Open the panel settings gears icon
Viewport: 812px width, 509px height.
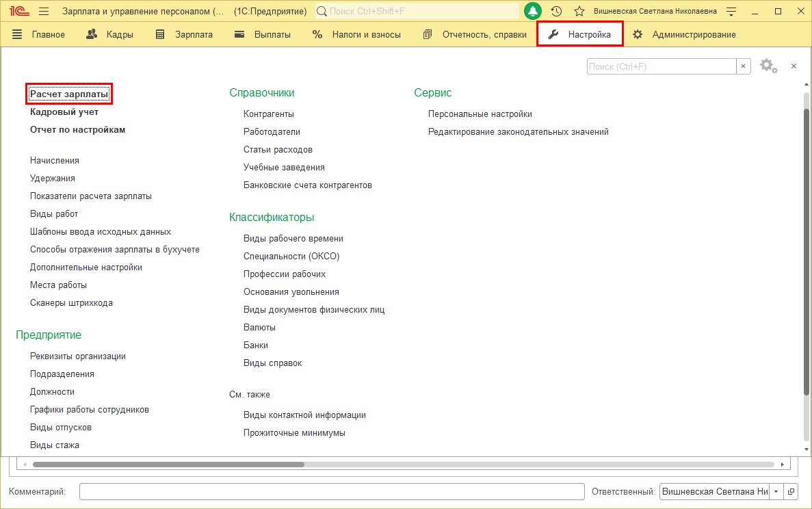tap(768, 66)
